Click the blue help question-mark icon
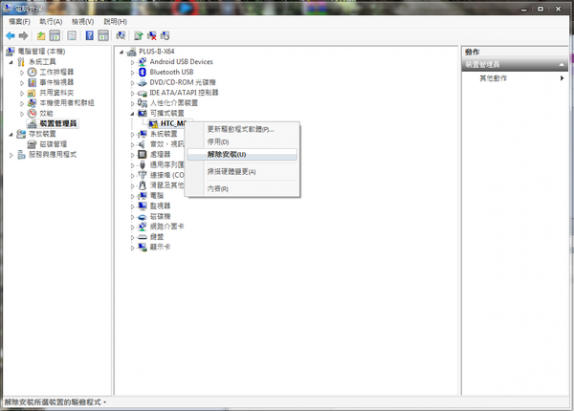 (89, 36)
